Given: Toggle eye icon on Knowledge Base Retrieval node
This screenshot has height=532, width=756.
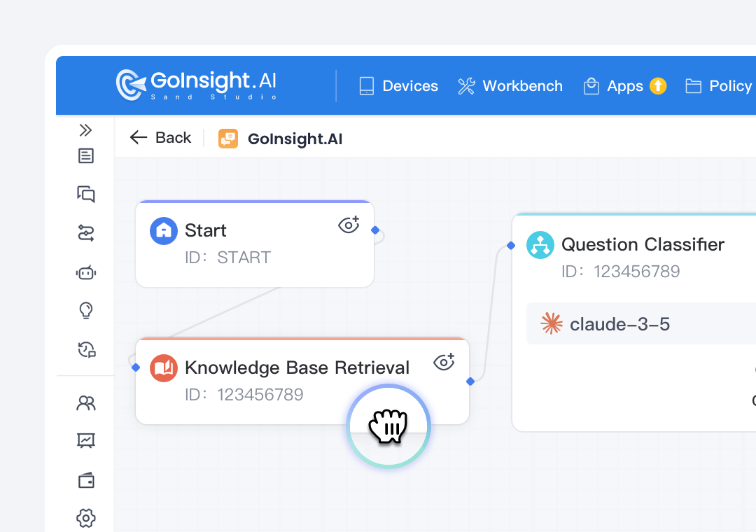Looking at the screenshot, I should click(x=444, y=362).
